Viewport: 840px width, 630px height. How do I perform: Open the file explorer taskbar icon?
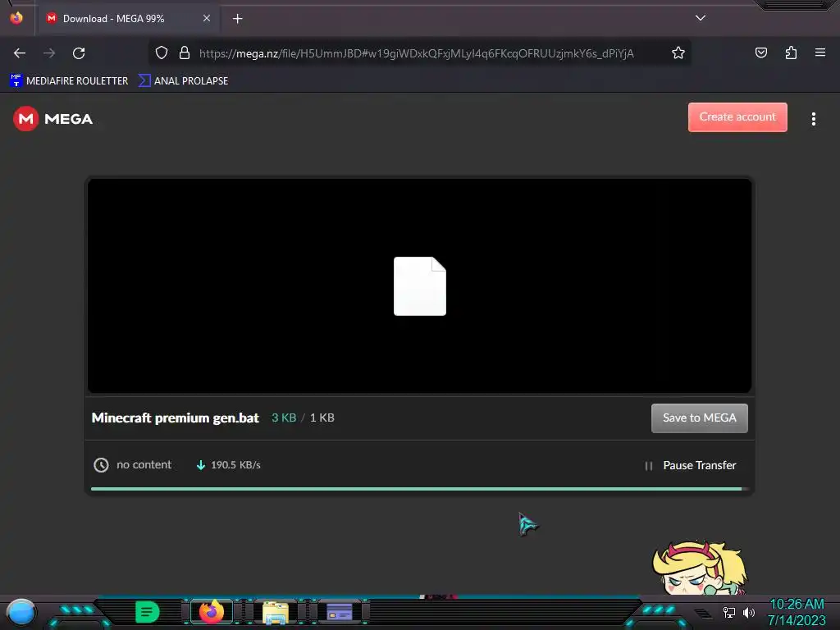(x=276, y=612)
